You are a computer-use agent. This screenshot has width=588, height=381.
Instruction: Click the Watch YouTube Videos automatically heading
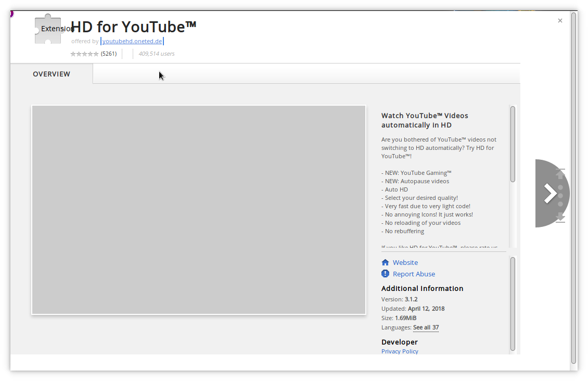[x=425, y=120]
